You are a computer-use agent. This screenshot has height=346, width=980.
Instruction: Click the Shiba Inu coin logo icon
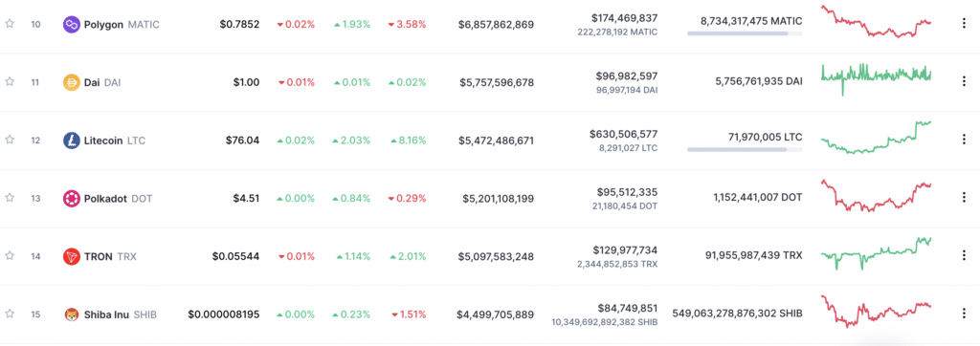pos(71,314)
